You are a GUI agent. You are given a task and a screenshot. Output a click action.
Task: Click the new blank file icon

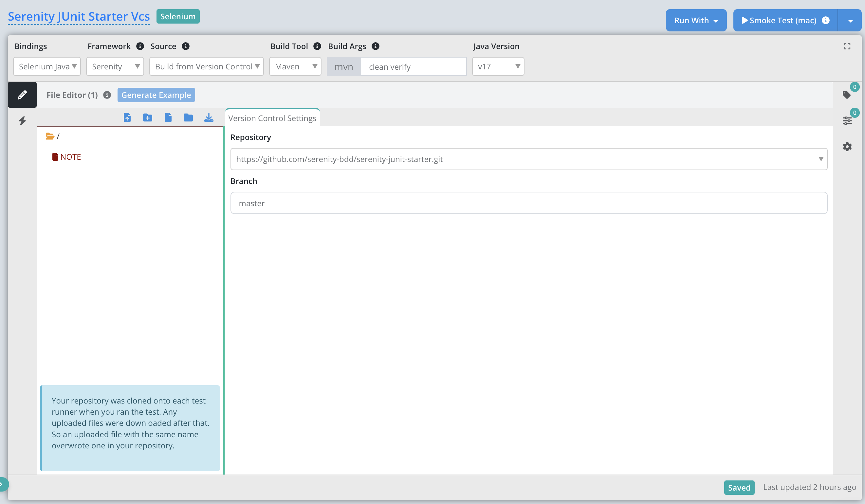(x=168, y=118)
